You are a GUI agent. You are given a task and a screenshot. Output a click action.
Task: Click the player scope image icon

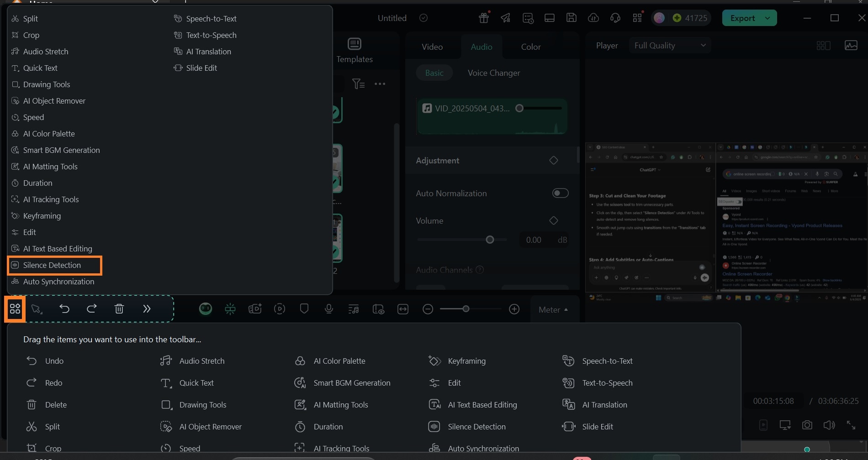point(851,45)
